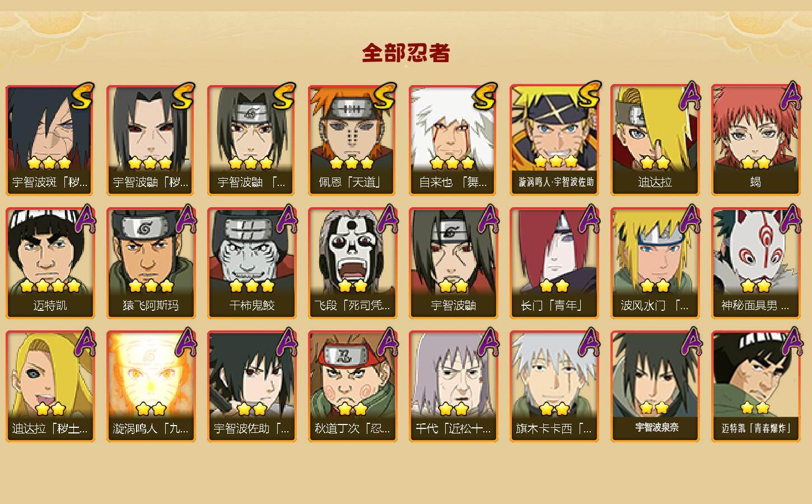Select the 长门「青年」card

pyautogui.click(x=554, y=263)
